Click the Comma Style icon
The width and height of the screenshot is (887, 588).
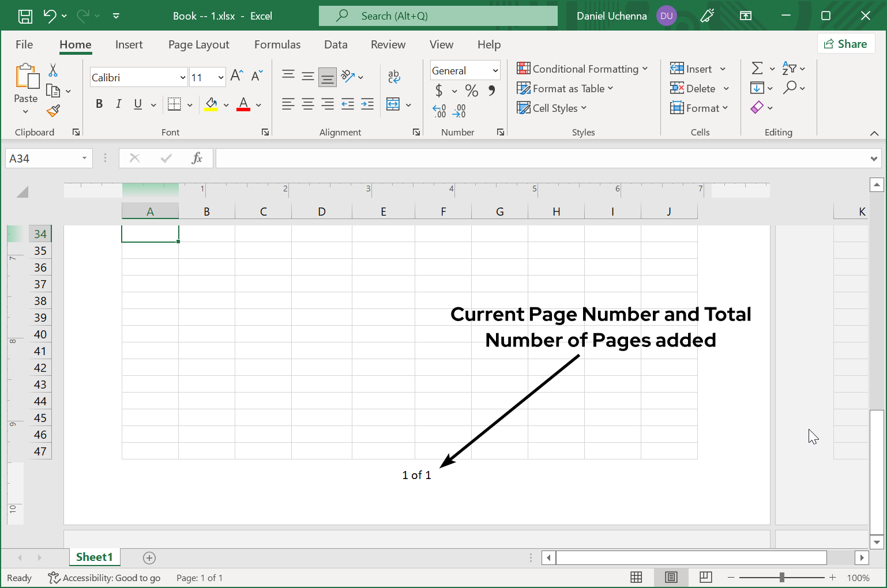(x=492, y=91)
